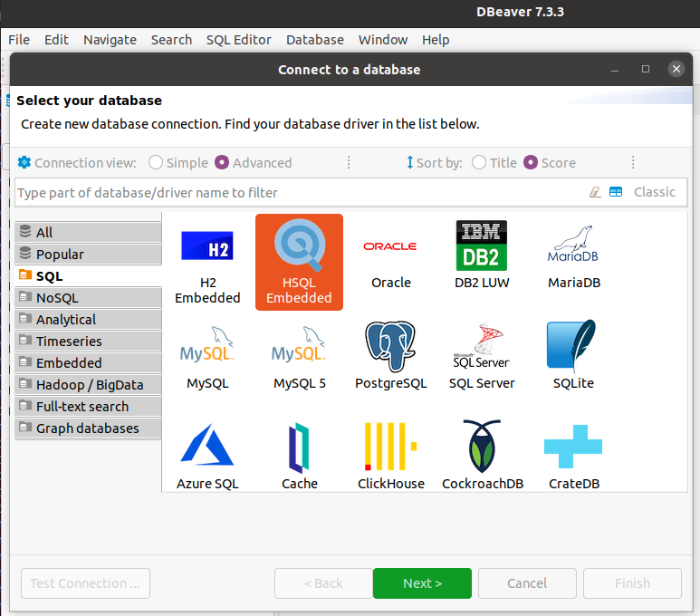700x616 pixels.
Task: Sort drivers by Title
Action: point(478,162)
